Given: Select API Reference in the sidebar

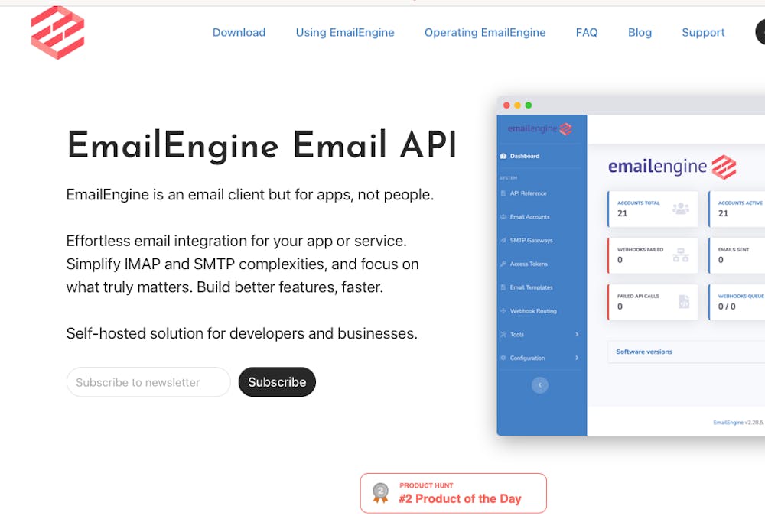Looking at the screenshot, I should 529,193.
